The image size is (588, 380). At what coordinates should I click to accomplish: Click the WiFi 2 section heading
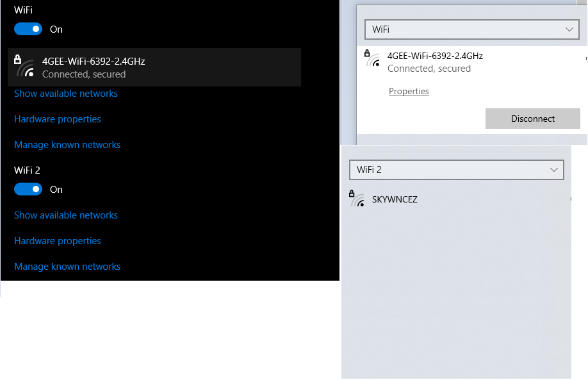(x=27, y=170)
